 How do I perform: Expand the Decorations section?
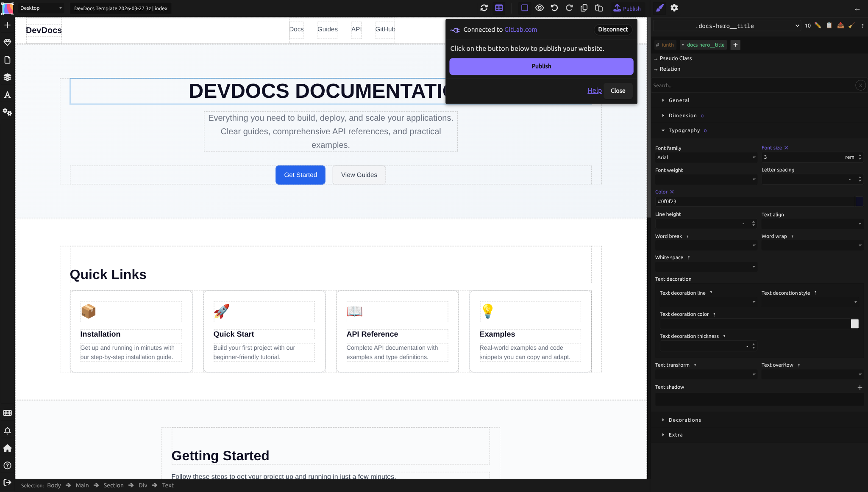(684, 420)
